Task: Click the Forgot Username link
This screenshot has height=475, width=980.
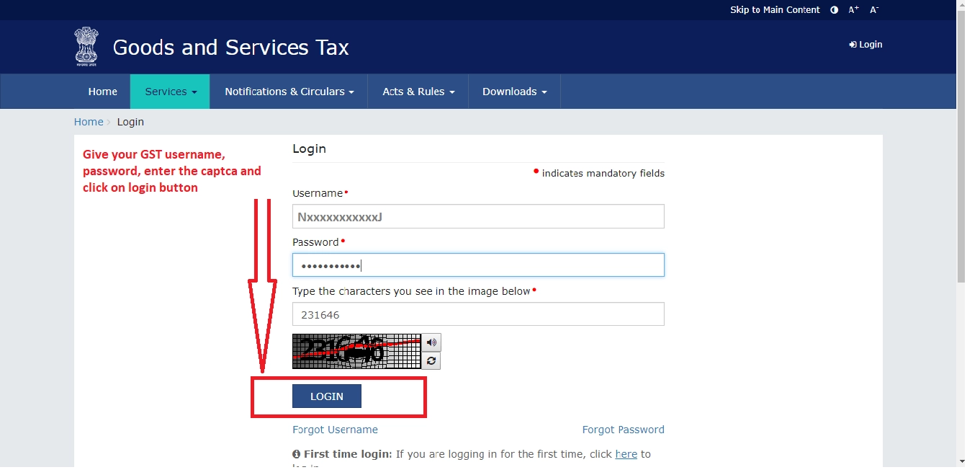Action: point(335,429)
